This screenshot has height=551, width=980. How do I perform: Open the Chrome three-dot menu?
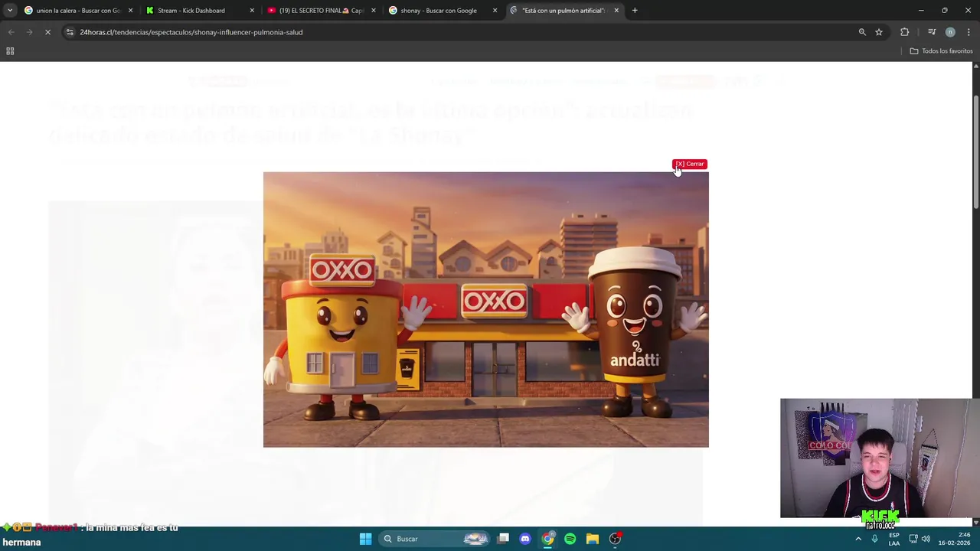(969, 32)
